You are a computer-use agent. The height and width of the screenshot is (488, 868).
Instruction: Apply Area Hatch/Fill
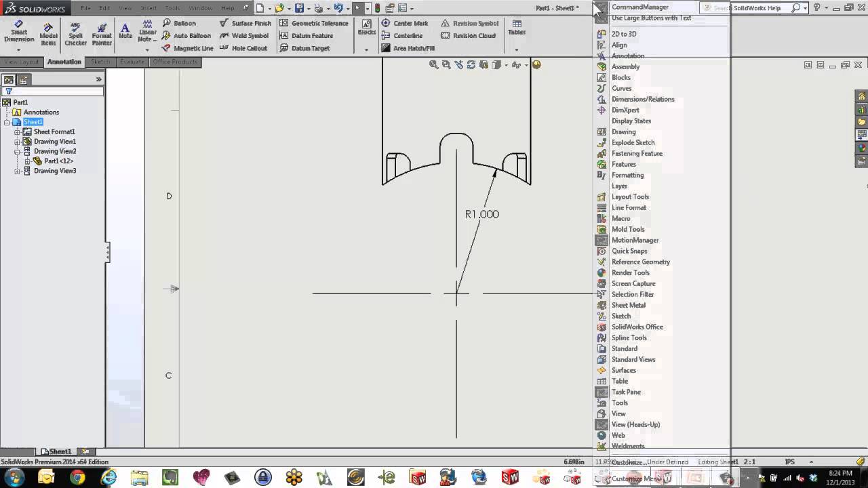click(x=408, y=48)
